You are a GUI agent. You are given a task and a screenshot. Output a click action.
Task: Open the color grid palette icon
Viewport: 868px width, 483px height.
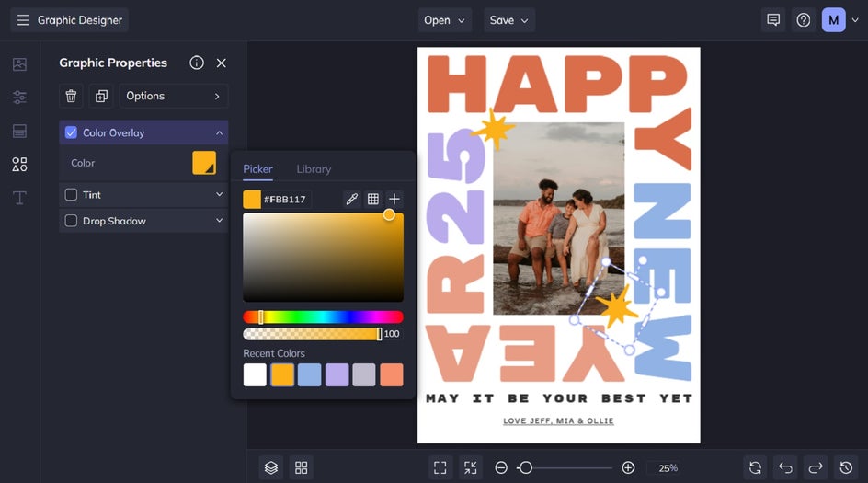coord(373,199)
